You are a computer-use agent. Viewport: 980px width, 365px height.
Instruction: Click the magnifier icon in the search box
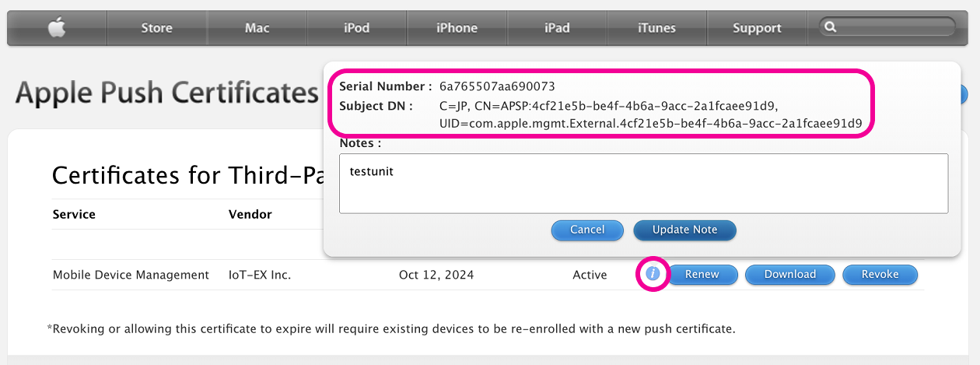pyautogui.click(x=831, y=27)
